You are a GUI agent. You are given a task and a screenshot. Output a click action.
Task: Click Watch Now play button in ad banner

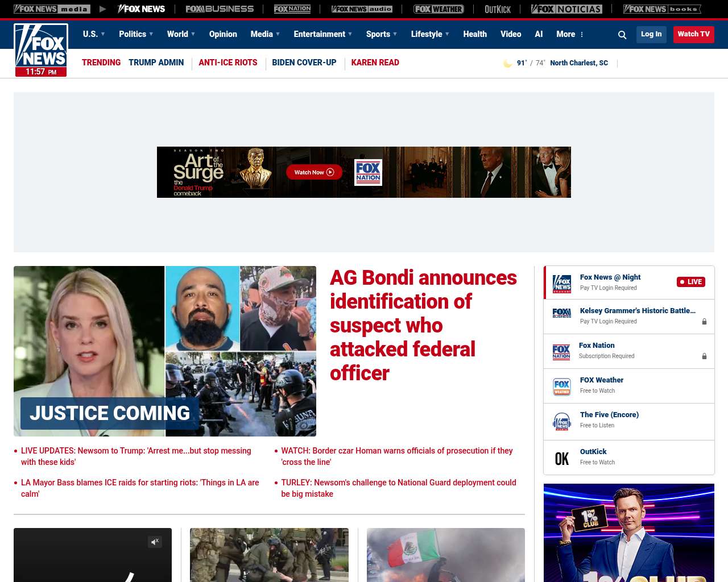pyautogui.click(x=314, y=172)
